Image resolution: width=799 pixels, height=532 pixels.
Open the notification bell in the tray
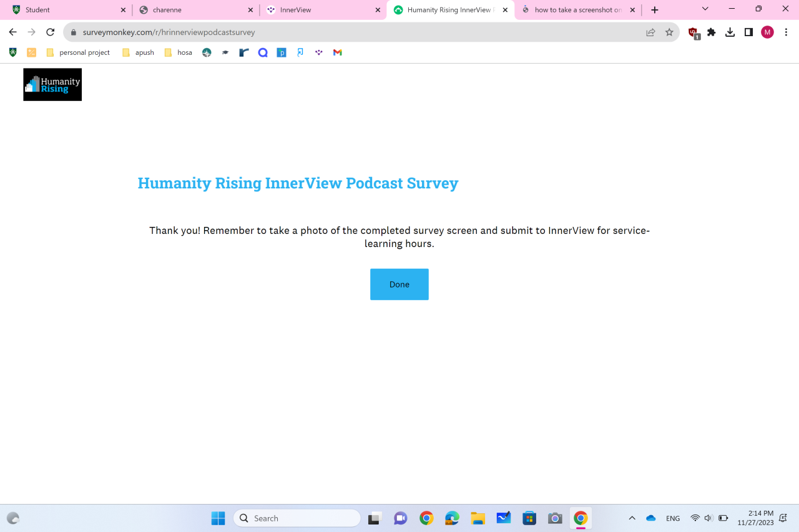click(x=783, y=518)
